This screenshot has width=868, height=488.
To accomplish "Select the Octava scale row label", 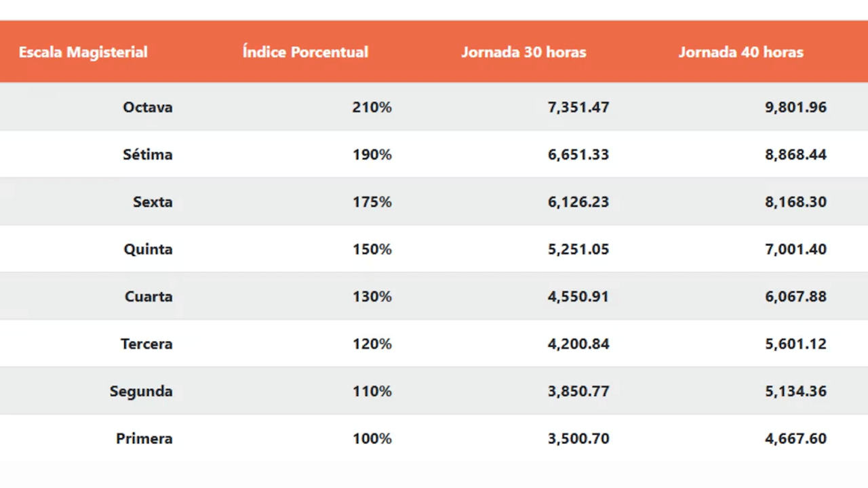I will pos(148,107).
